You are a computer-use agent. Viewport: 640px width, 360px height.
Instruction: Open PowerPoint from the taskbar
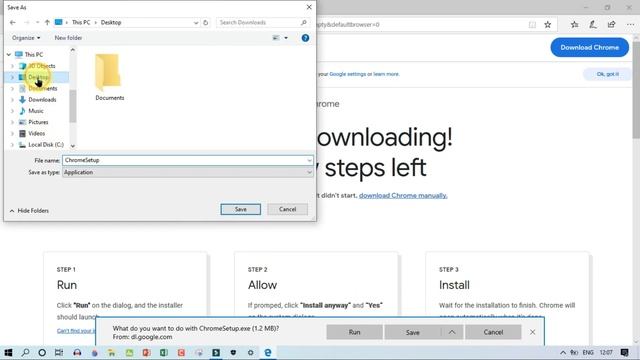pyautogui.click(x=146, y=353)
